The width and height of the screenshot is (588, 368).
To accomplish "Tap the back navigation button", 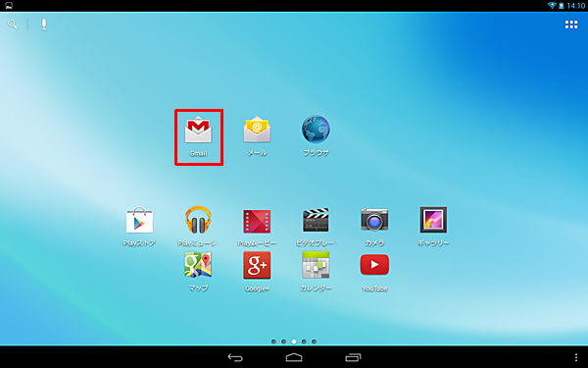I will coord(235,357).
